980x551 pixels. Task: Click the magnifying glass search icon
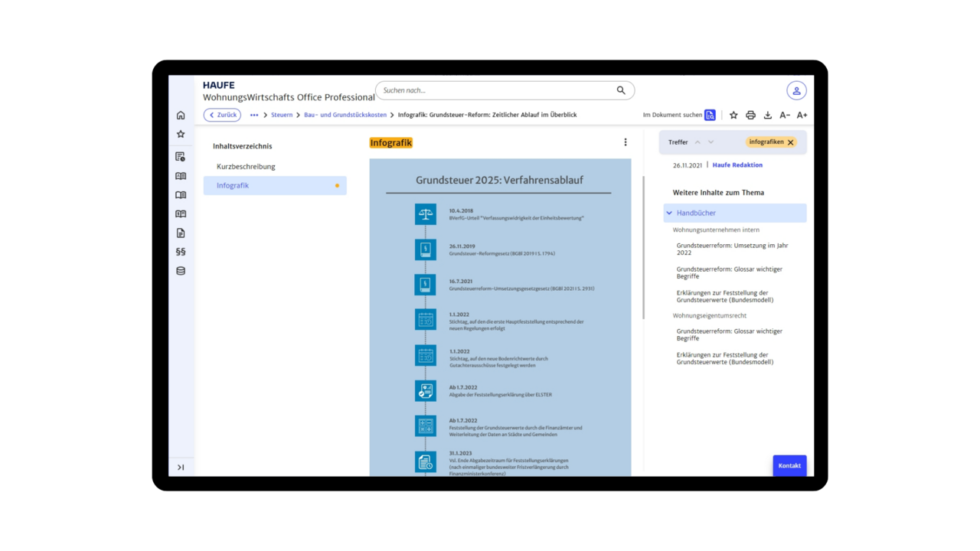point(621,90)
